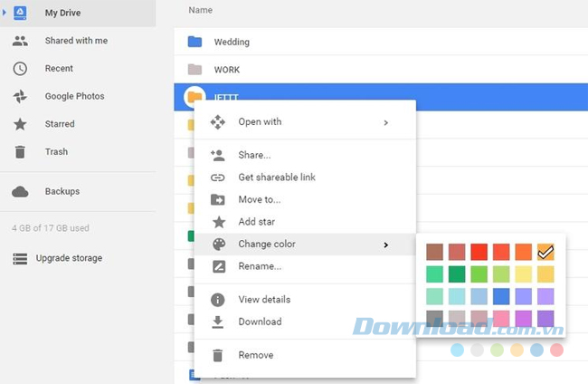Pick the brown swatch in first row

point(434,252)
